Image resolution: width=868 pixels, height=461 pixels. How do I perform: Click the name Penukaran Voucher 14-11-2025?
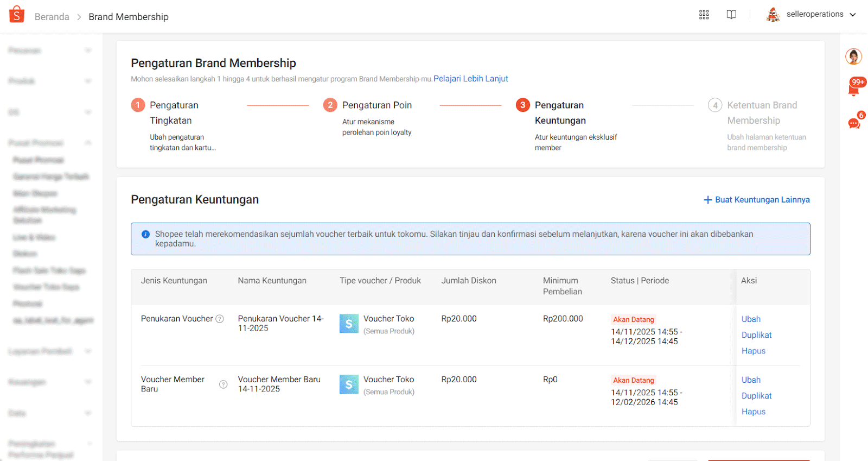(x=280, y=324)
